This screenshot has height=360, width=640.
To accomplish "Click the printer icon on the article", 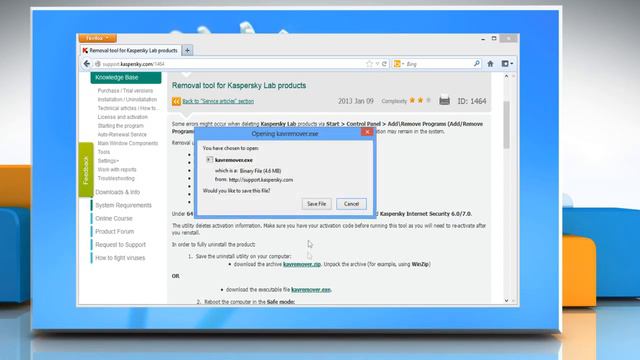I will (x=444, y=100).
